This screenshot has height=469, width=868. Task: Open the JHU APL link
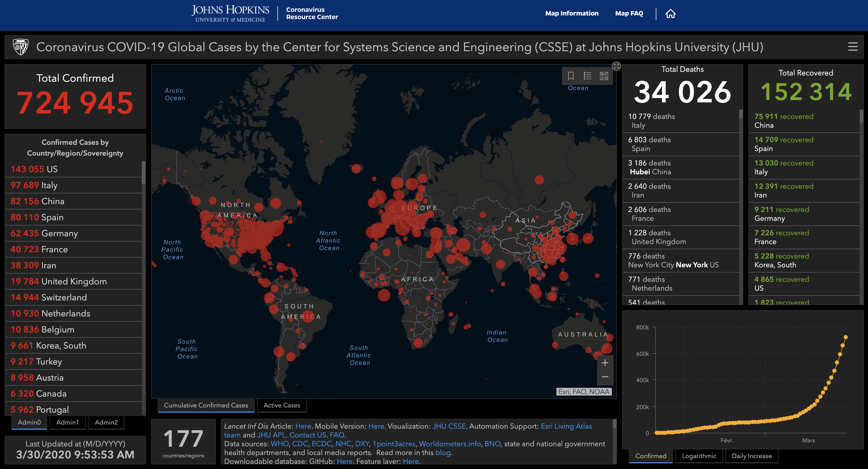(x=271, y=435)
